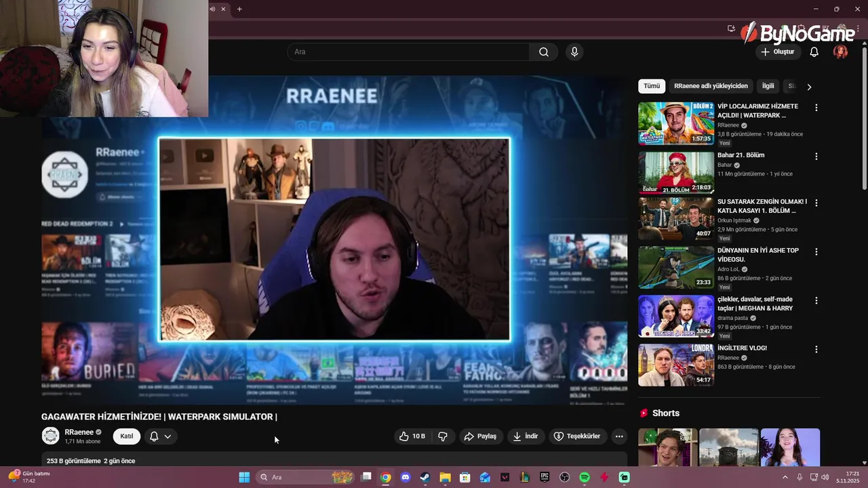
Task: Open Epic Games Launcher from the taskbar
Action: click(x=545, y=477)
